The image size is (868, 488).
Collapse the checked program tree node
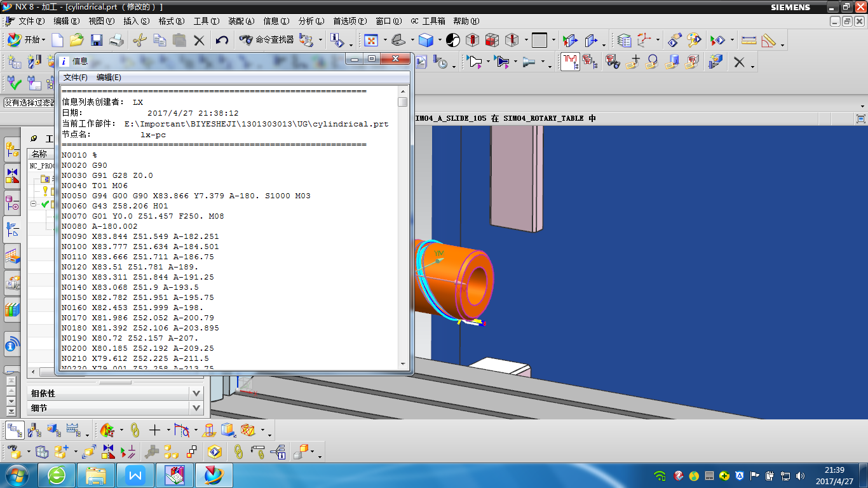[x=34, y=204]
